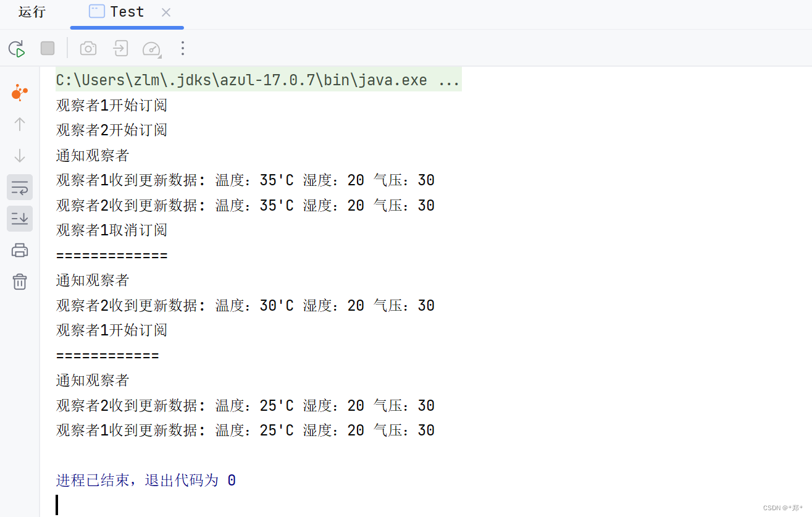Click observer 1 line with 温度: 25'C
Screen dimensions: 812x517
(245, 431)
